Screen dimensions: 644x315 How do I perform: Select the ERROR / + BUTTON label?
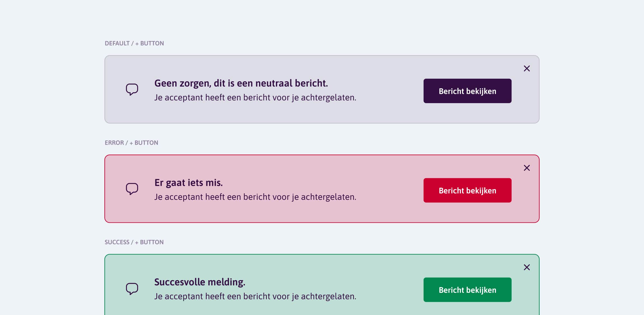(x=131, y=142)
